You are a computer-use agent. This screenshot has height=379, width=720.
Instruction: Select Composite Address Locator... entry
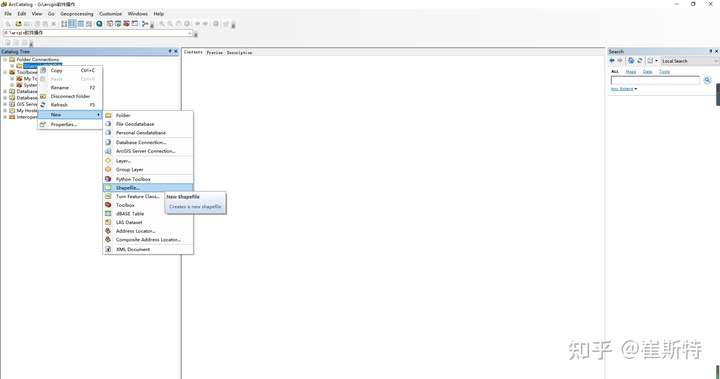[148, 240]
